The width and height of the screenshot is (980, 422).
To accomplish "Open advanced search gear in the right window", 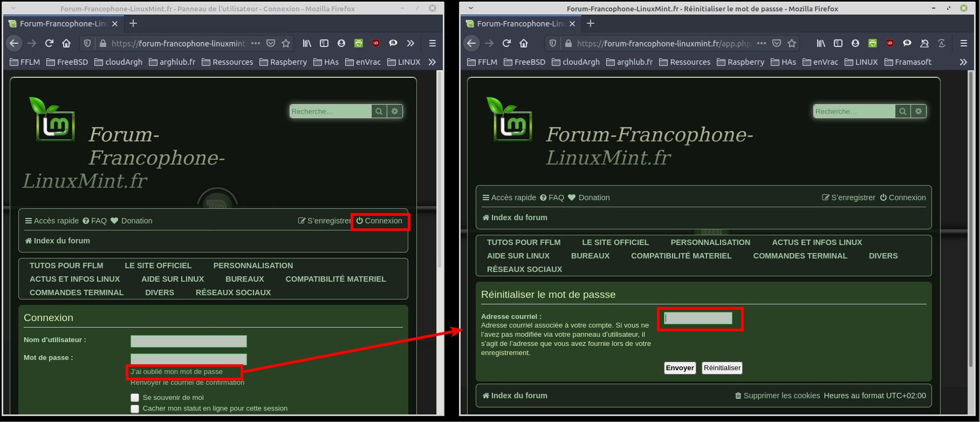I will tap(919, 111).
